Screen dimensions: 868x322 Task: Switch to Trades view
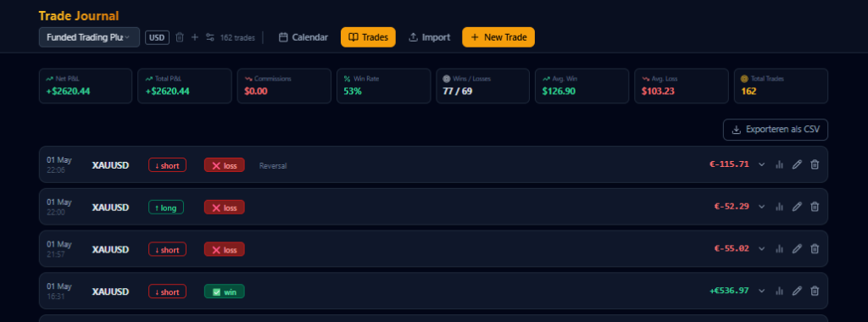[368, 37]
